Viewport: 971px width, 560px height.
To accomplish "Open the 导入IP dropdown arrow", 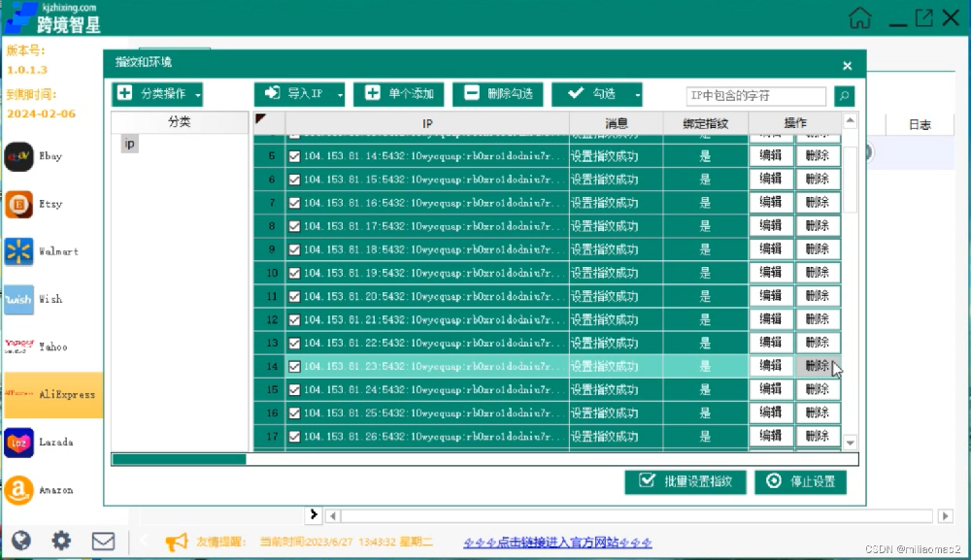I will [x=340, y=94].
